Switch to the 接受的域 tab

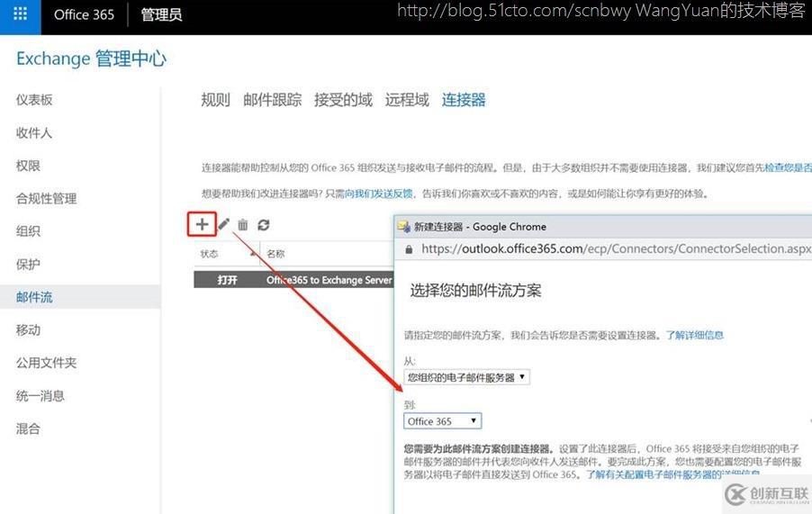(343, 99)
